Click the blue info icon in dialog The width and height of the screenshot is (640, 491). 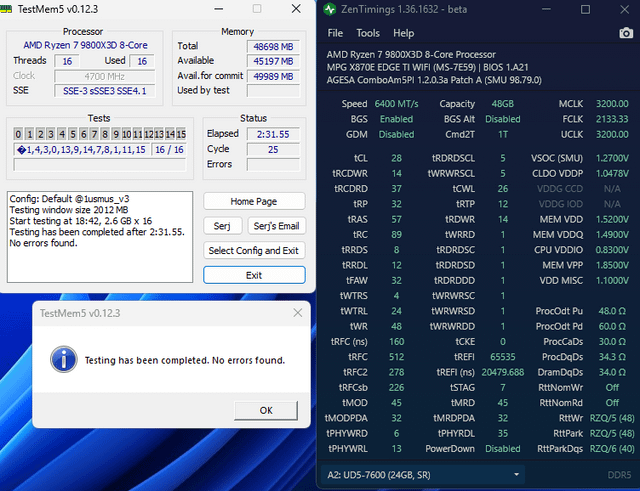point(64,360)
